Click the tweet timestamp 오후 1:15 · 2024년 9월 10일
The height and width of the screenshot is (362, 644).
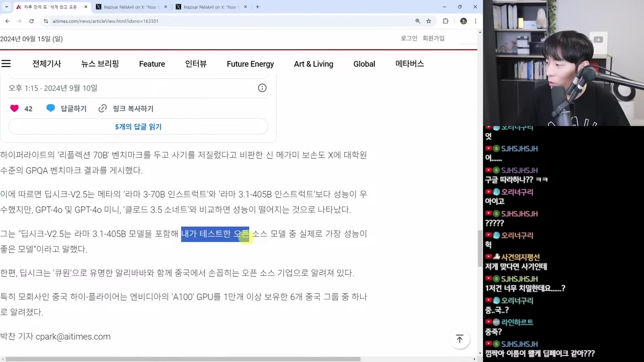point(53,88)
